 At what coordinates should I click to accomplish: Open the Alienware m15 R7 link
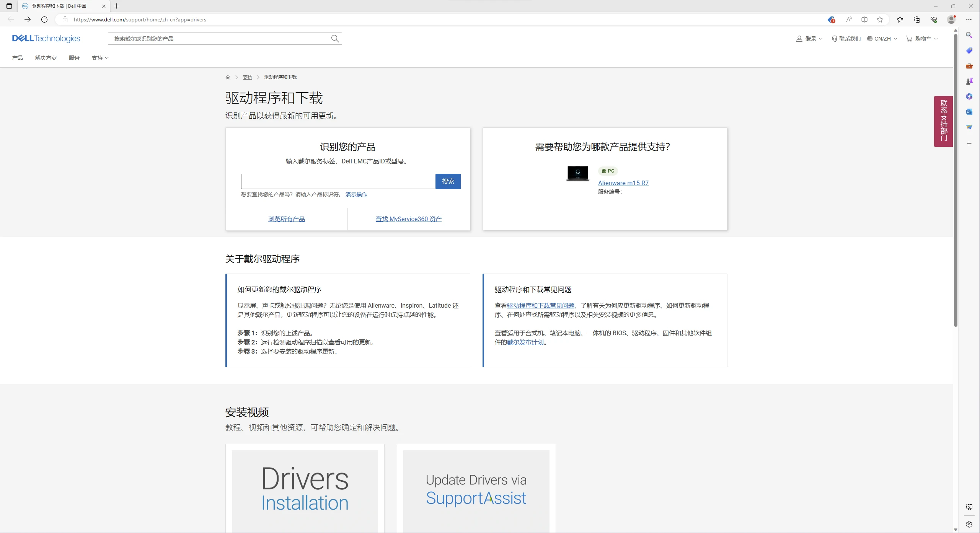[623, 183]
